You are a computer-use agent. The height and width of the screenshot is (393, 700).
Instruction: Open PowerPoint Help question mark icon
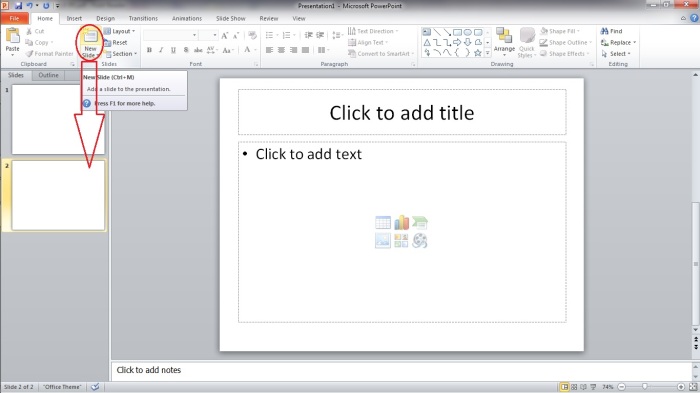click(694, 18)
